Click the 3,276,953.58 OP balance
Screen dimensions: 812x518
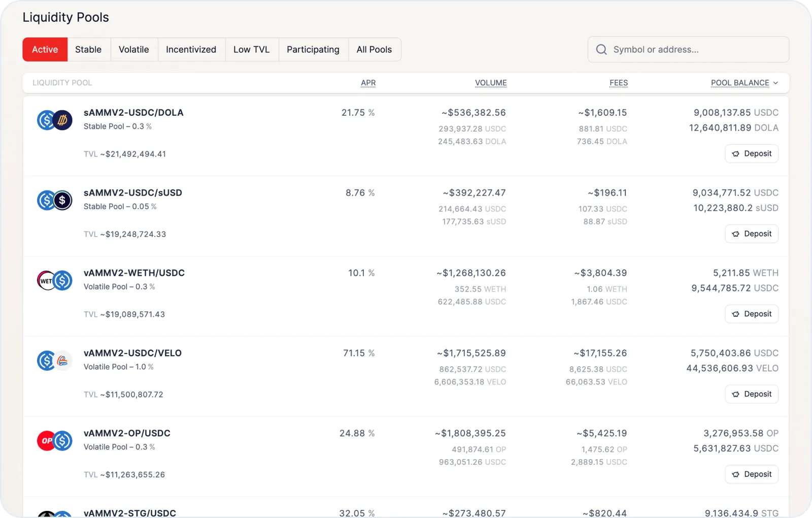(741, 433)
